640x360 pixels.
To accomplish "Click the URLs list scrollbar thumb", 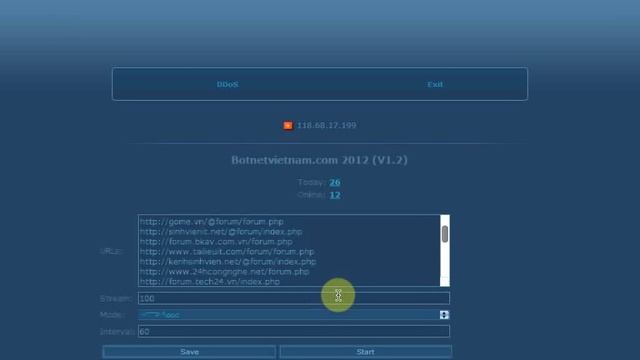I will tap(445, 234).
